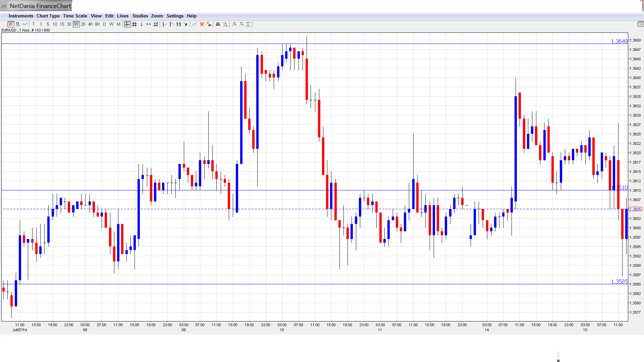Toggle chart grid lines icon
Screen dimensions: 644x362
[x=135, y=24]
